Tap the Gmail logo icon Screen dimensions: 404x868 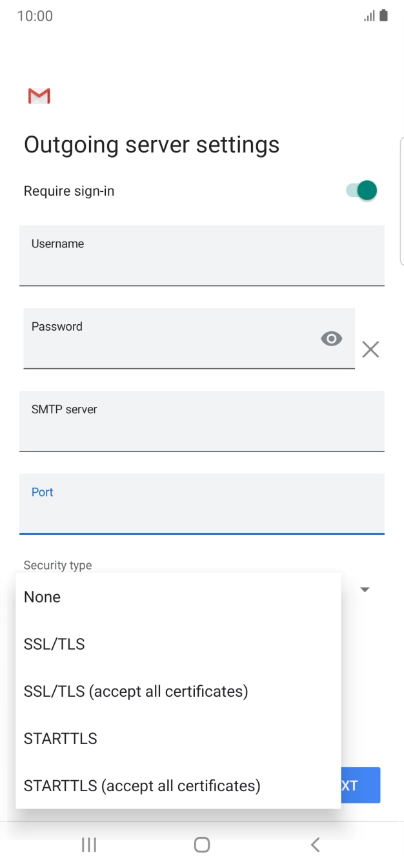tap(39, 96)
